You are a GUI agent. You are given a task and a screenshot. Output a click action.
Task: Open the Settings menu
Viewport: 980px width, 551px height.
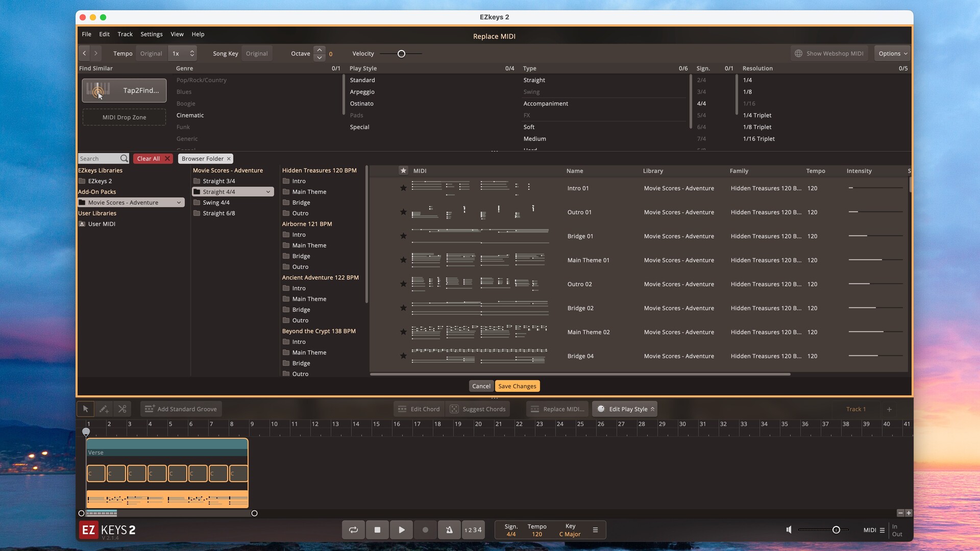pyautogui.click(x=151, y=34)
